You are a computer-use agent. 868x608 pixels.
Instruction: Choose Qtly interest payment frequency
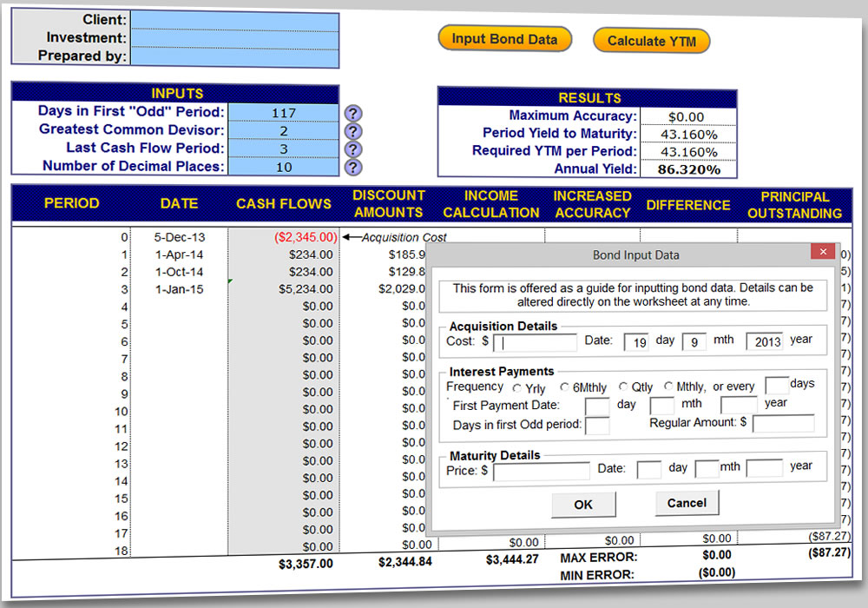point(623,388)
